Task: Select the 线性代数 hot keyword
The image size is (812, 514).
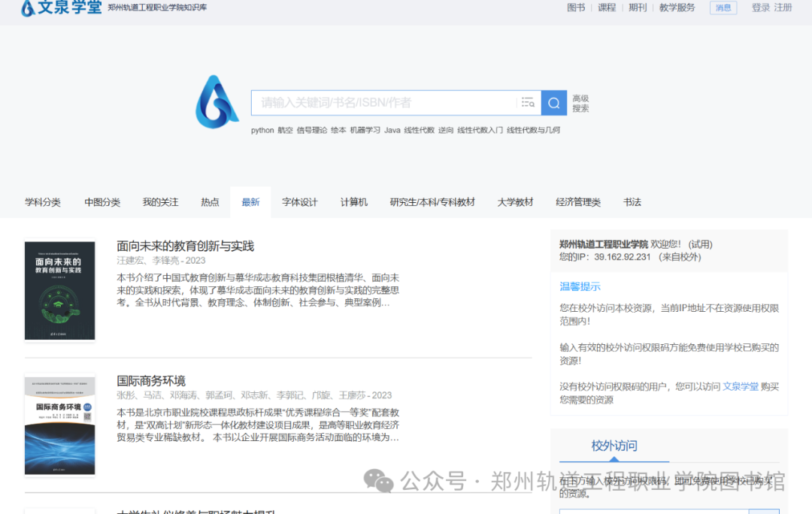Action: click(x=419, y=130)
